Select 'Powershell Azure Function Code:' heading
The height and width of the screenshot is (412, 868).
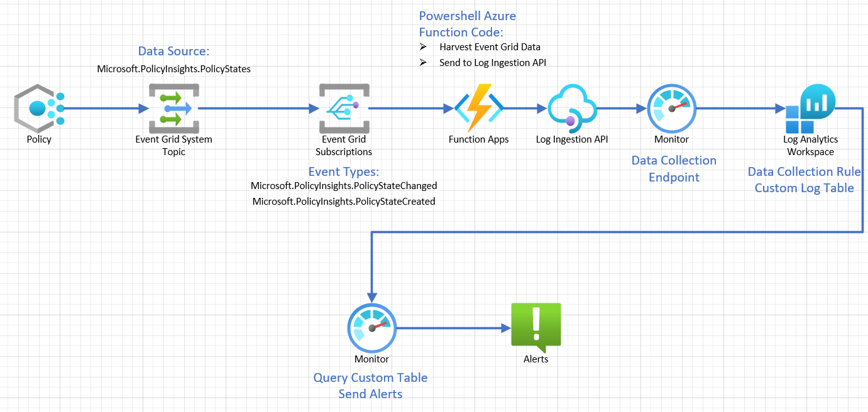pos(468,24)
